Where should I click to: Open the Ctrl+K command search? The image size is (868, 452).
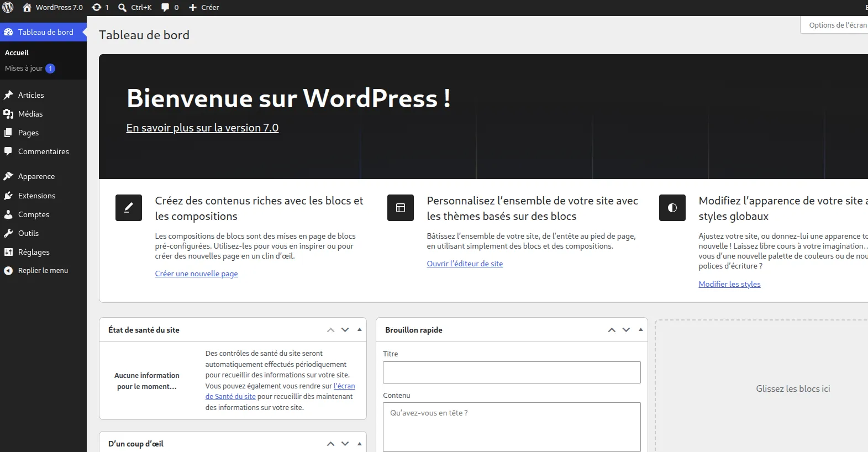(x=135, y=7)
